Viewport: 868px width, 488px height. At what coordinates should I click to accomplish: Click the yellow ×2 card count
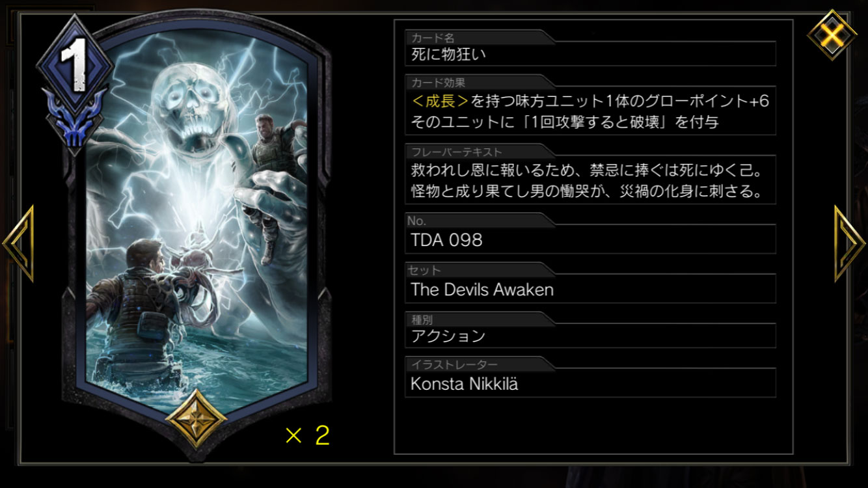[308, 435]
